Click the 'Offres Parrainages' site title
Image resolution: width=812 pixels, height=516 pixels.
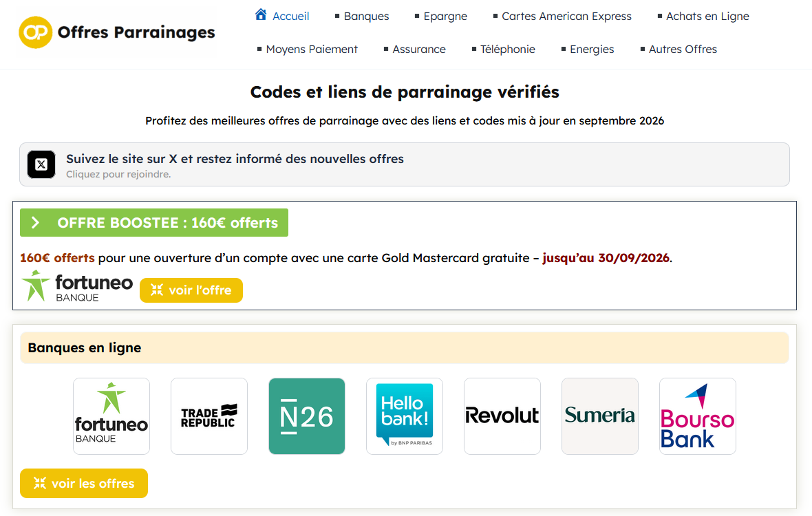(x=136, y=32)
